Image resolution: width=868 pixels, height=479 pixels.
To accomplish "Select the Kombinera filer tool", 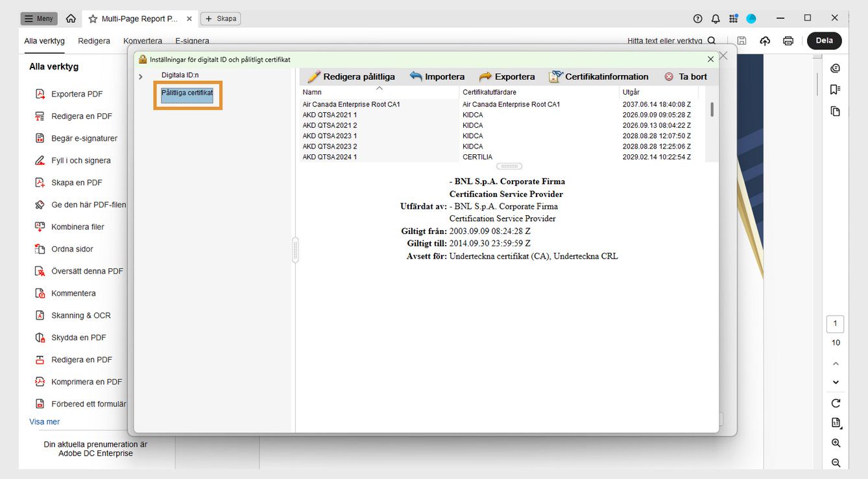I will 69,227.
